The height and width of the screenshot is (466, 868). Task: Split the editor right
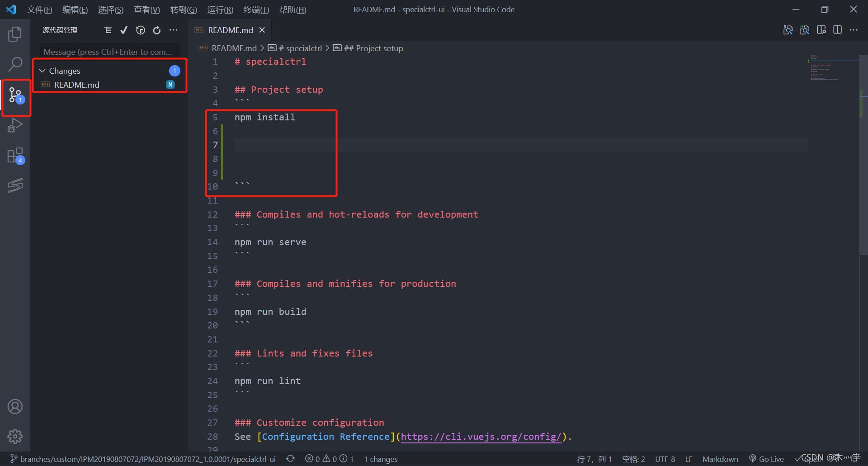click(x=838, y=30)
